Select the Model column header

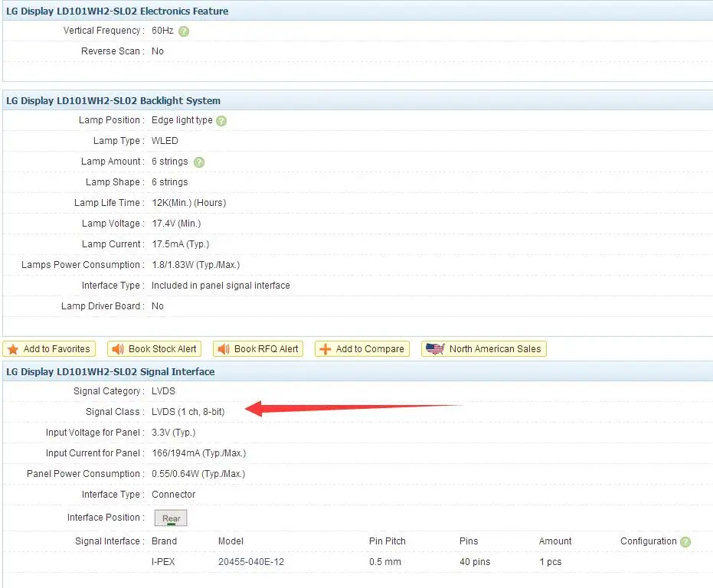[231, 541]
